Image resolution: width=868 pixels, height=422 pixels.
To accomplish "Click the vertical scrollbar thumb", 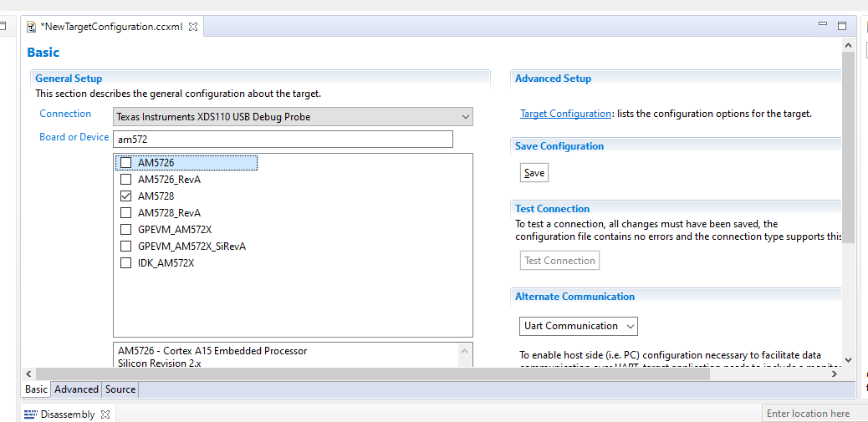I will pos(848,147).
